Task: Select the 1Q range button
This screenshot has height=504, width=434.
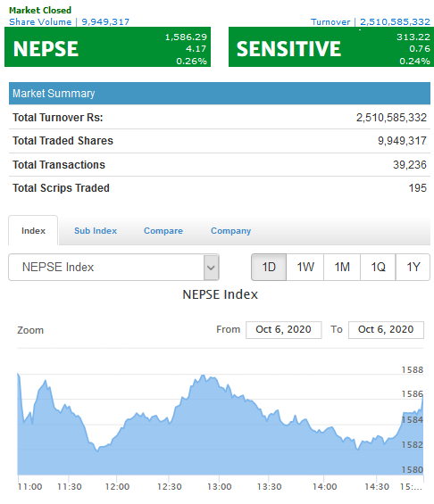Action: [x=378, y=267]
